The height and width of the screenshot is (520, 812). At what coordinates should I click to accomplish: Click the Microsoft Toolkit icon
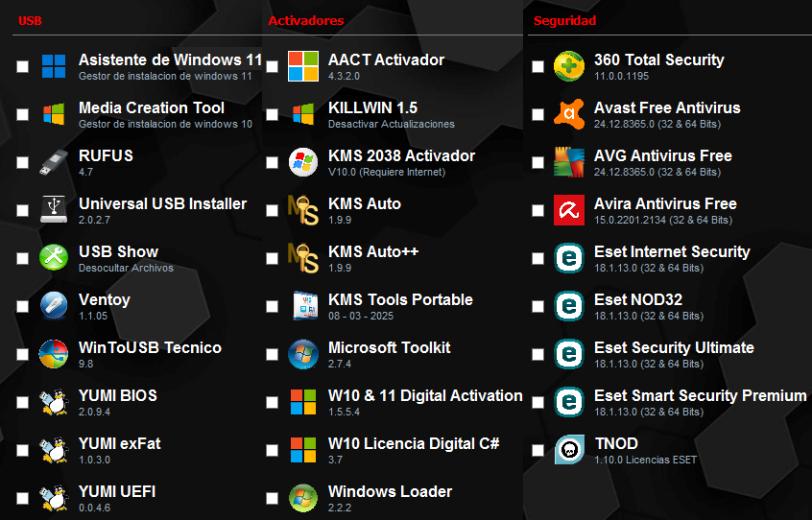[303, 354]
